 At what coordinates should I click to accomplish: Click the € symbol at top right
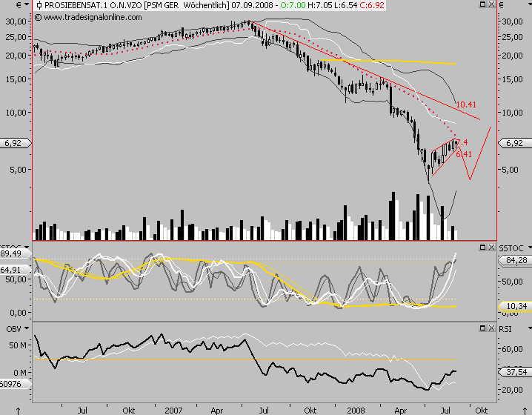coord(501,5)
